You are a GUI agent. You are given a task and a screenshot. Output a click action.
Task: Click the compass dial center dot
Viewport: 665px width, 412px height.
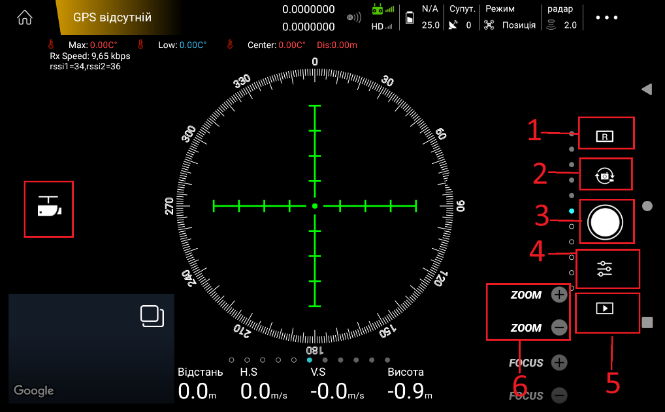pyautogui.click(x=314, y=205)
